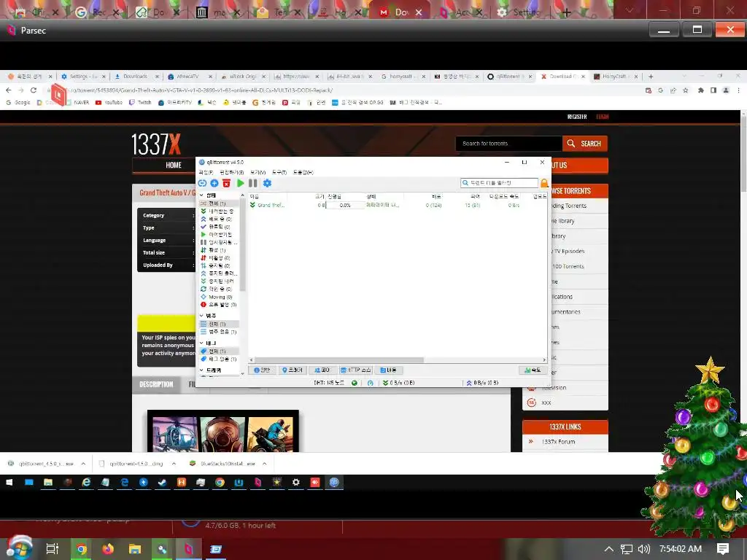Select the red error status filter
747x560 pixels.
point(219,305)
